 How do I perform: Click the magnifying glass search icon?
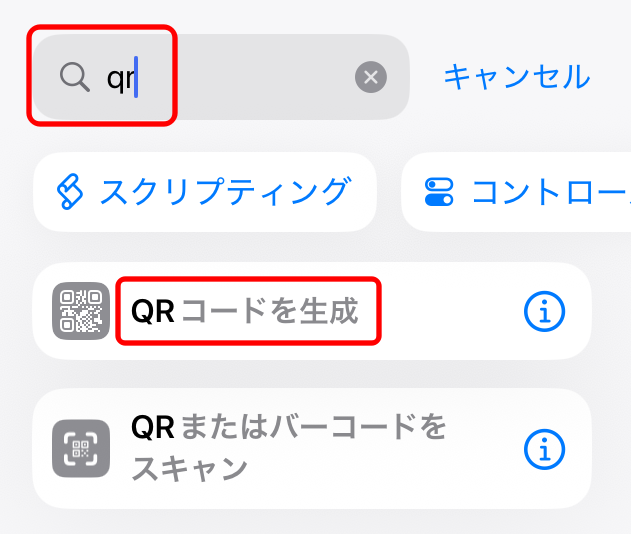tap(74, 77)
